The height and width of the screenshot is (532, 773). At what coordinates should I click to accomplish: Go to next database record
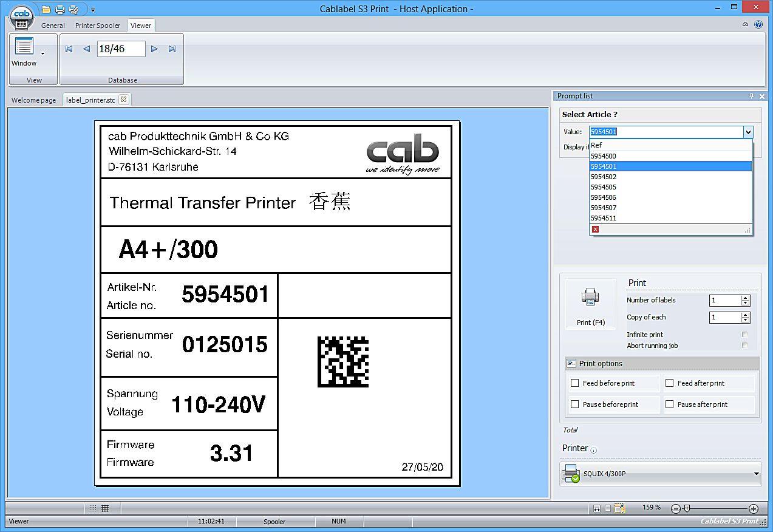click(x=154, y=49)
